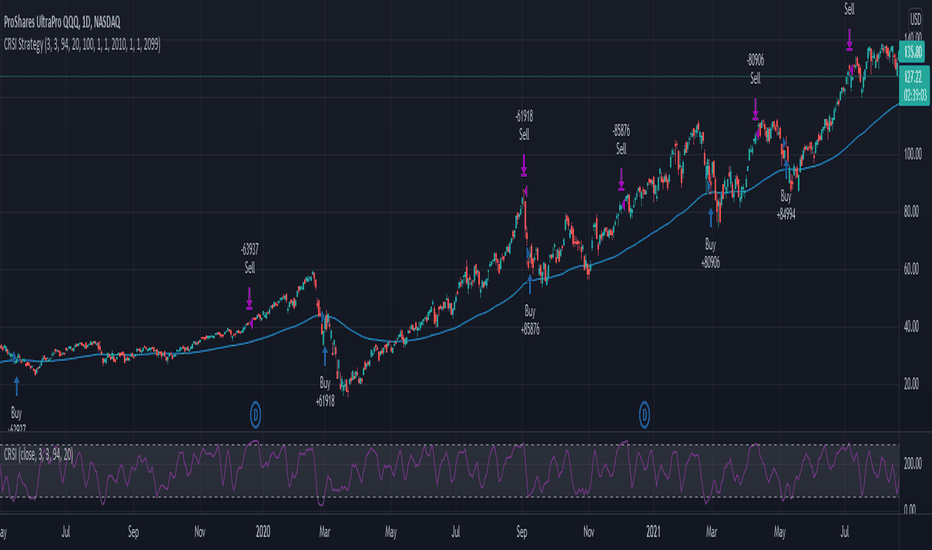This screenshot has height=550, width=932.
Task: Click the Buy +84994 trade label
Action: click(786, 205)
